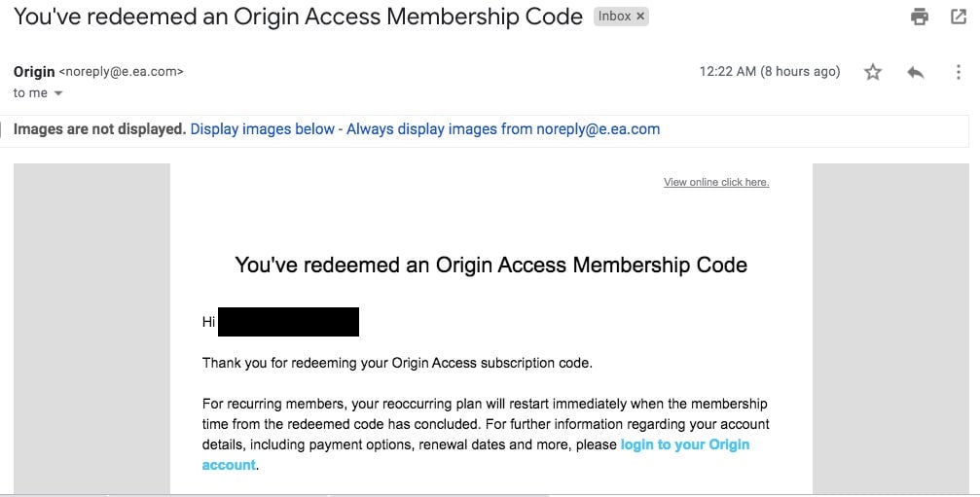Open the "View online click here" link
The height and width of the screenshot is (497, 980).
tap(715, 182)
